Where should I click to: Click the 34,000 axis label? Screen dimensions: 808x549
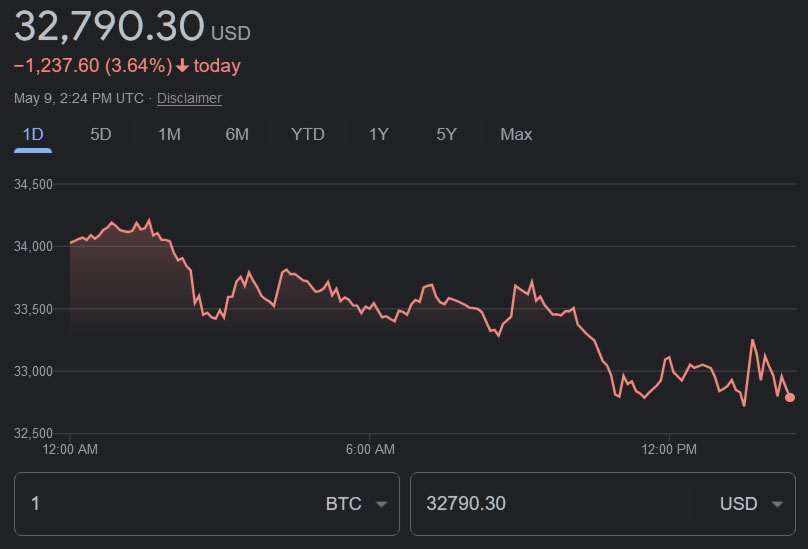click(x=33, y=246)
